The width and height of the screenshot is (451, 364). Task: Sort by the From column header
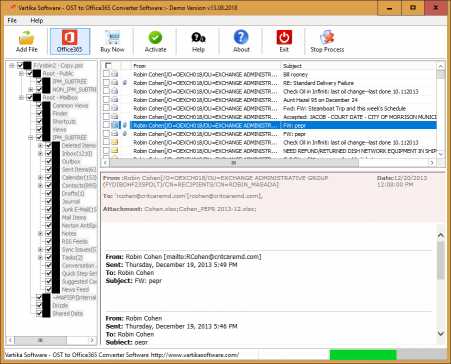click(x=205, y=66)
